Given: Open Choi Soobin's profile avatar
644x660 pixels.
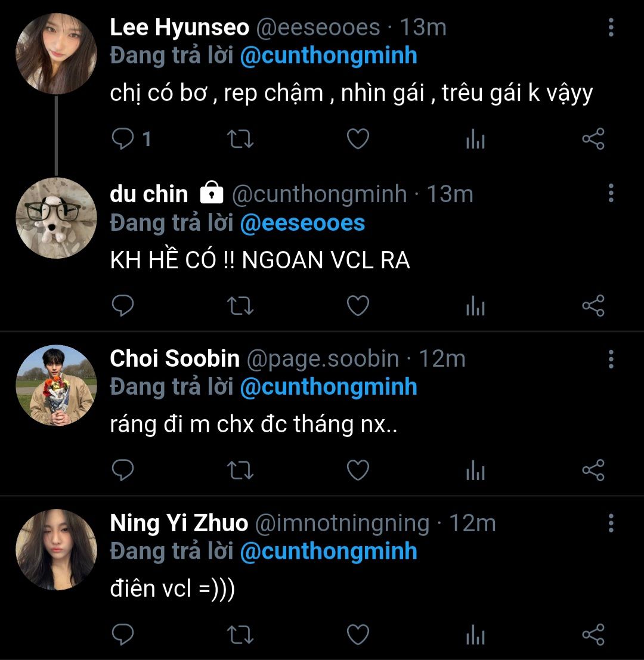Looking at the screenshot, I should [56, 385].
